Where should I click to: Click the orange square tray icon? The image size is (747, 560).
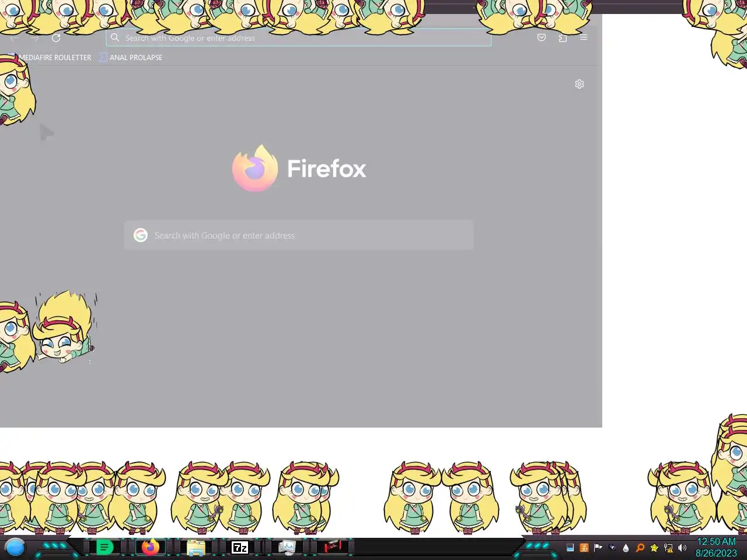(x=584, y=548)
